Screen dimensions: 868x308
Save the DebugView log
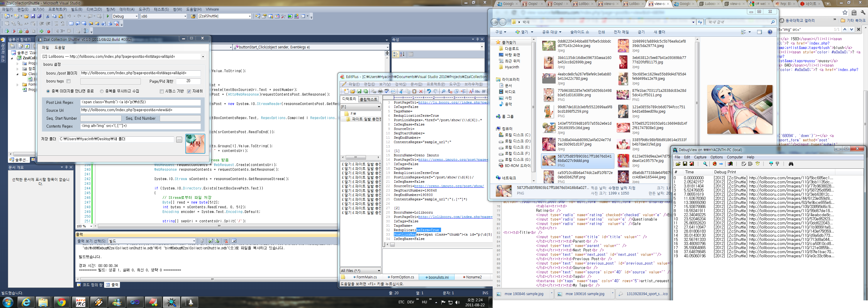point(685,164)
